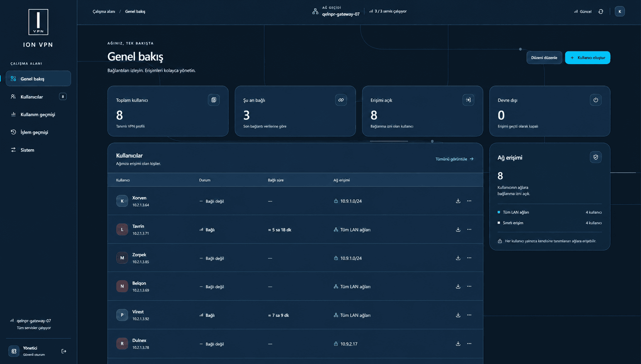Download Zorpek's VPN profile
Viewport: 641px width, 364px height.
point(458,258)
